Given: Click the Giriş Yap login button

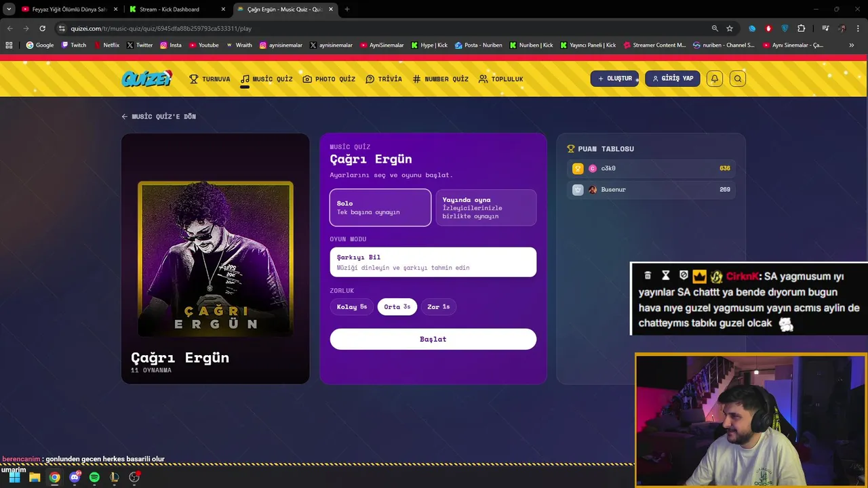Looking at the screenshot, I should click(673, 79).
